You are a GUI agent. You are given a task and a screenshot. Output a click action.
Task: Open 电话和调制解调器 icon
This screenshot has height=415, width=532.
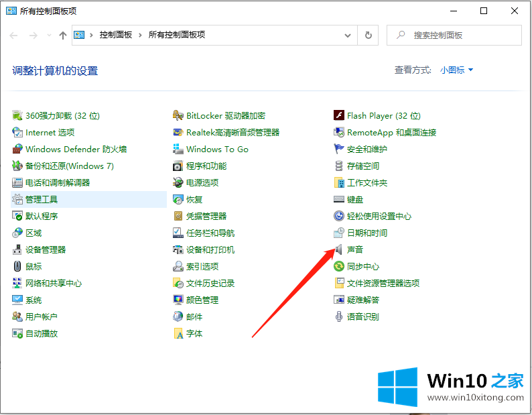tap(17, 183)
